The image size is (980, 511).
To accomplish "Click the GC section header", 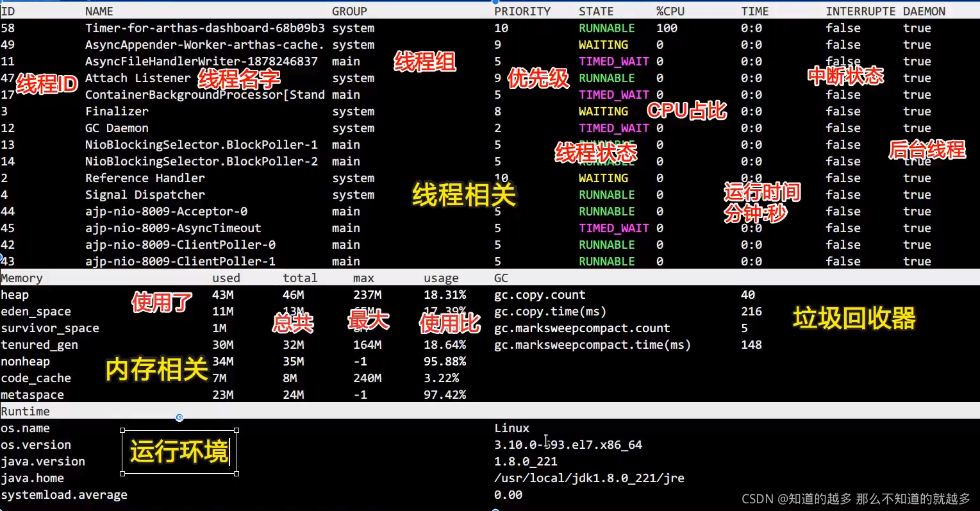I will coord(501,278).
